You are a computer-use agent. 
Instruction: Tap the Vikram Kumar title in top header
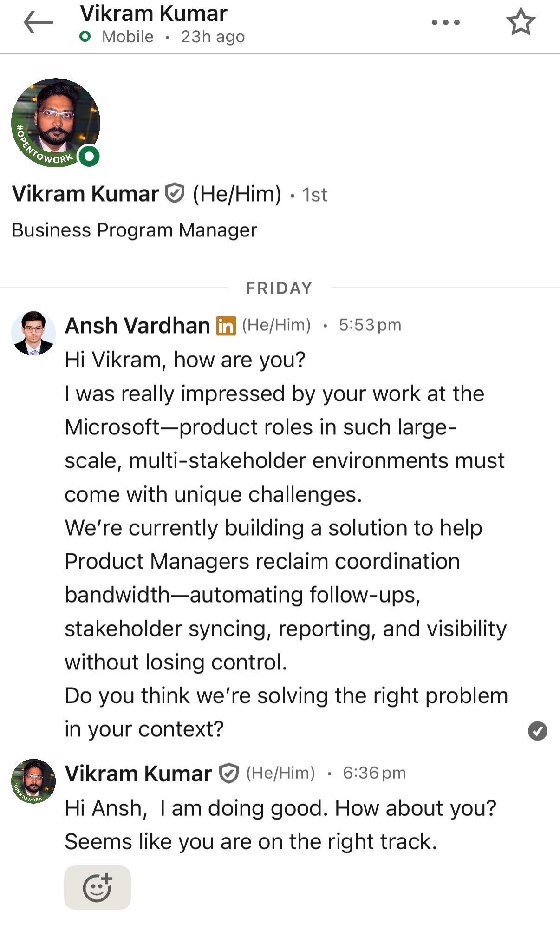[x=153, y=13]
